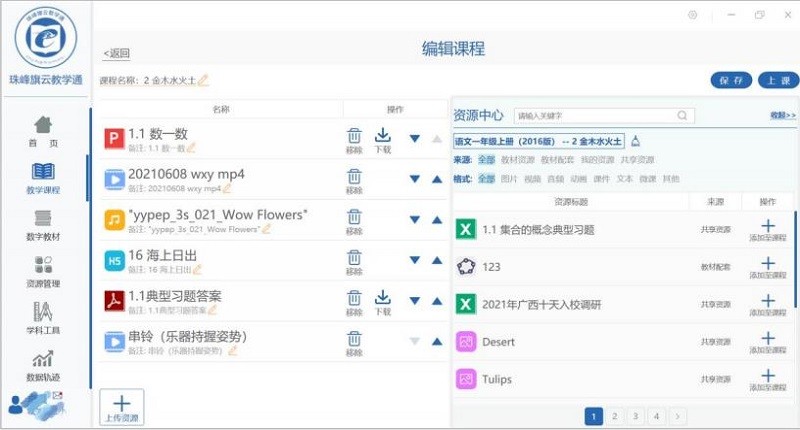Select the Desert resource title
The height and width of the screenshot is (430, 800).
tap(498, 342)
